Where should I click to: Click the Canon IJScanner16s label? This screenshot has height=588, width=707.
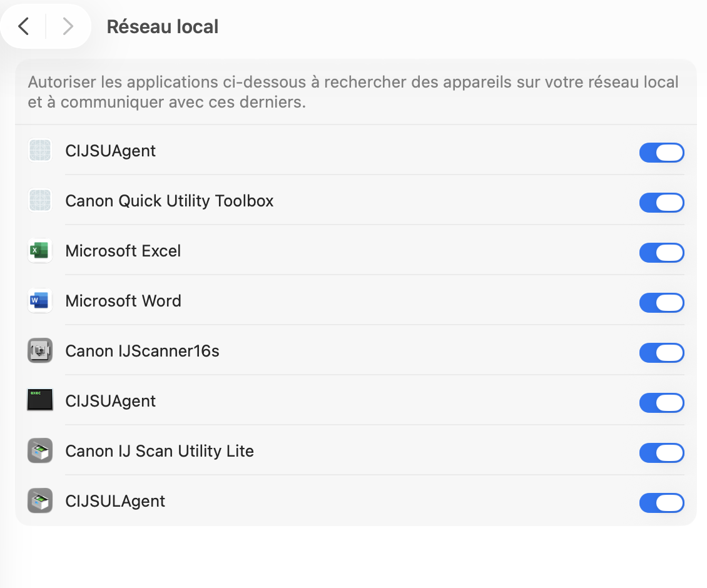[143, 351]
